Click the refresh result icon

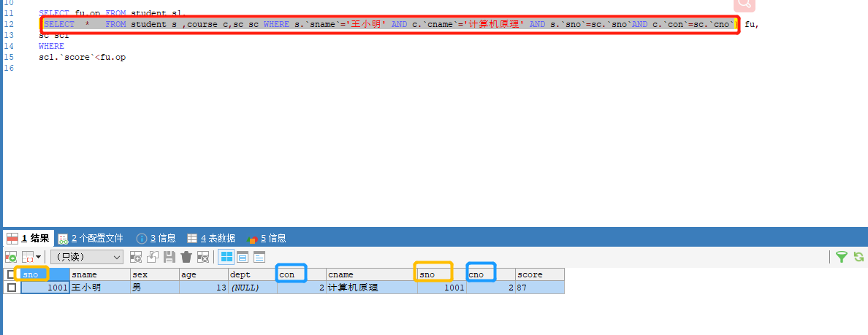coord(859,257)
